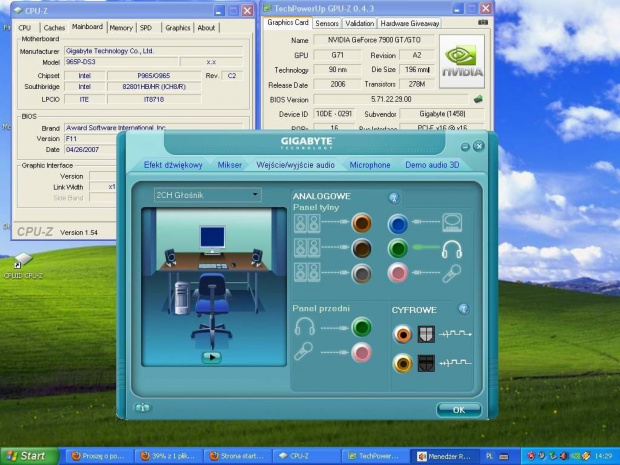The image size is (620, 465).
Task: Open the Demo audio 3D tab
Action: click(x=432, y=165)
